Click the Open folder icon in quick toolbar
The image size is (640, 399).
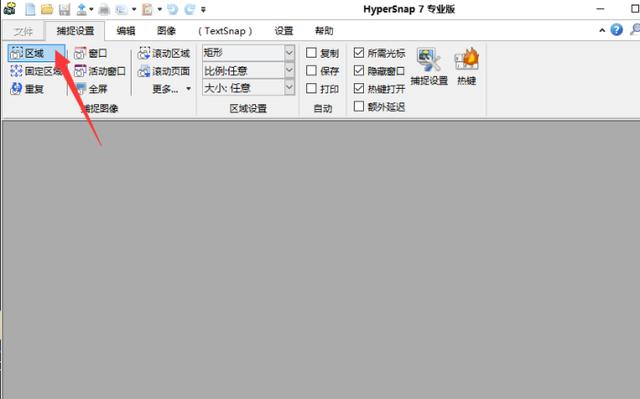coord(47,9)
